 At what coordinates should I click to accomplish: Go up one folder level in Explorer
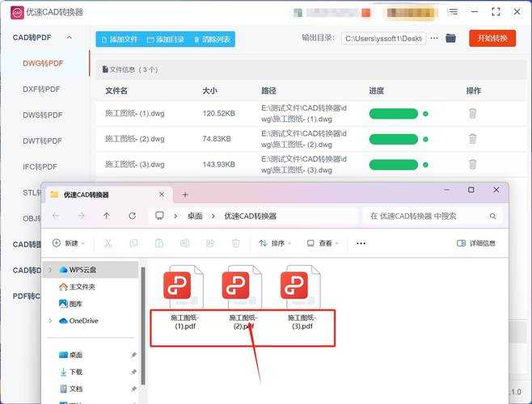point(106,216)
